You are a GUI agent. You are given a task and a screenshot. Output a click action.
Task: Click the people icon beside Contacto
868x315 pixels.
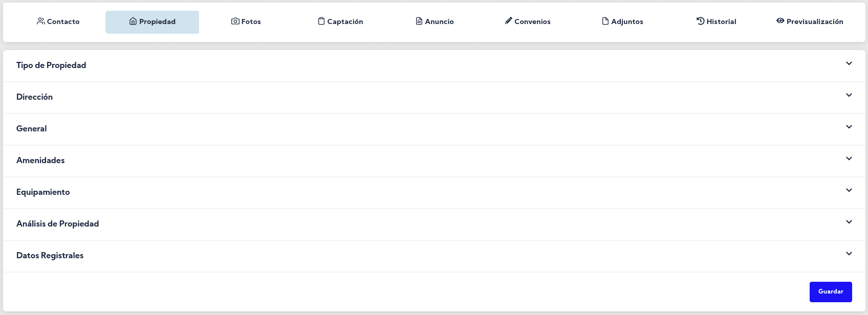click(x=40, y=21)
